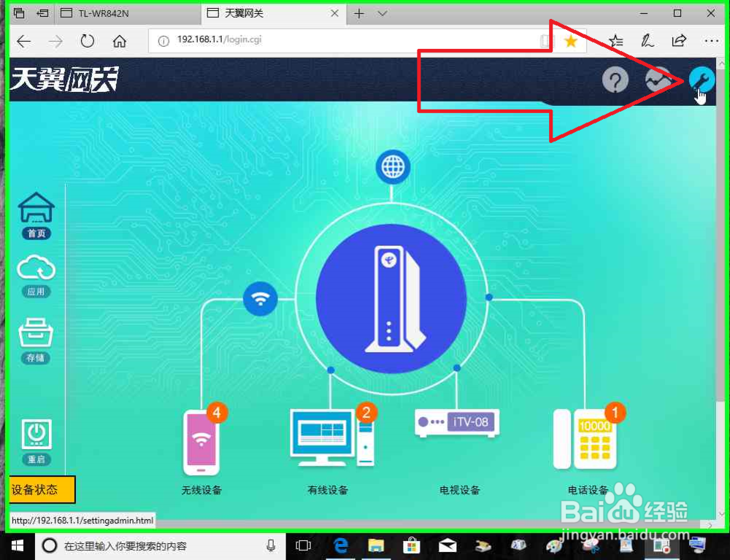
Task: Select 无线设备 label text
Action: coord(201,490)
